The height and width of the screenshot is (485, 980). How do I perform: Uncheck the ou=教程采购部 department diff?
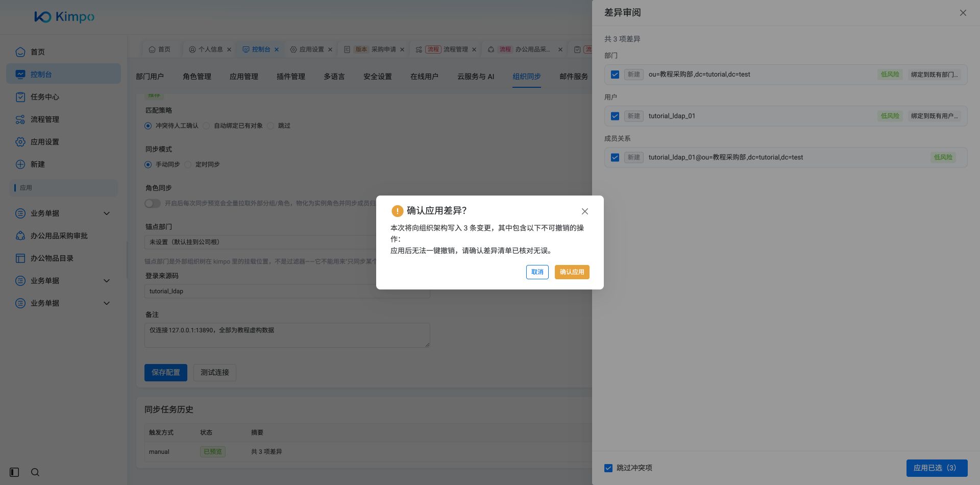615,75
